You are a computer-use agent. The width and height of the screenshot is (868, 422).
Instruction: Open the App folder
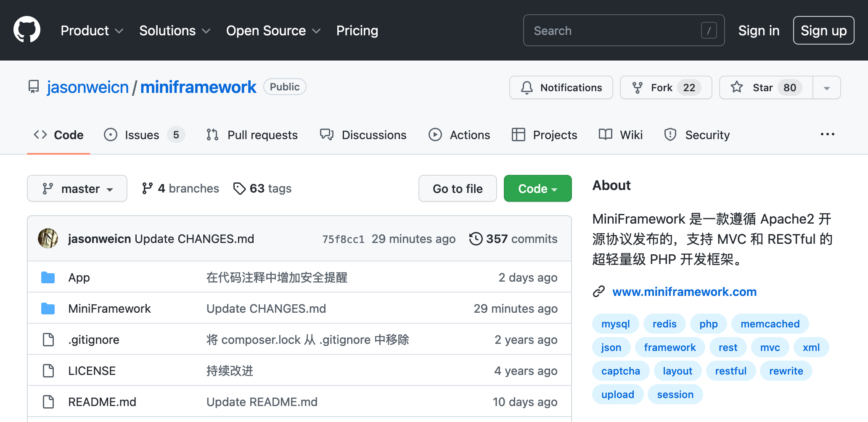click(79, 277)
